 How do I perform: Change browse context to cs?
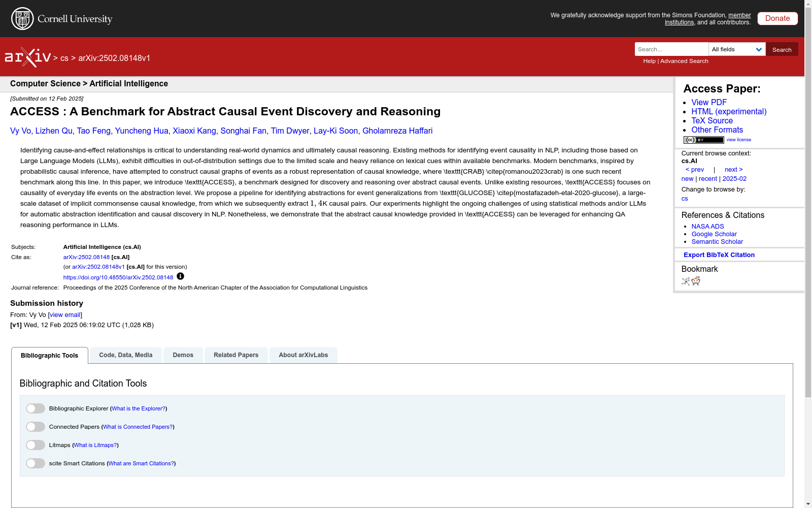(685, 199)
